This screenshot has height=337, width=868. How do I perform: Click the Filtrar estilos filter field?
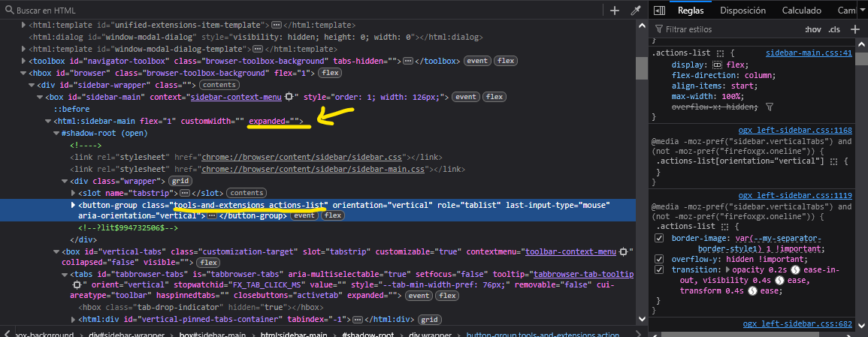(725, 29)
